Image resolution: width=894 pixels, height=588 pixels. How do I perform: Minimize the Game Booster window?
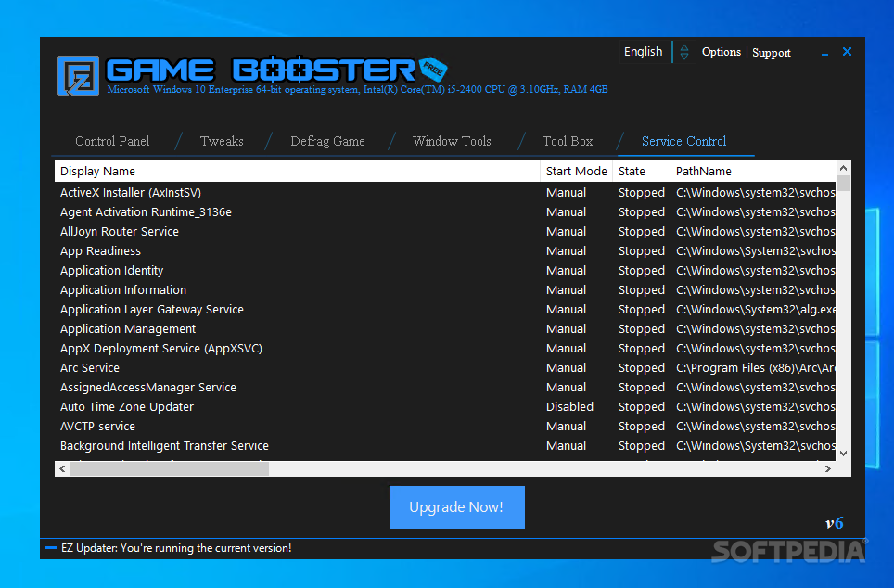tap(824, 54)
